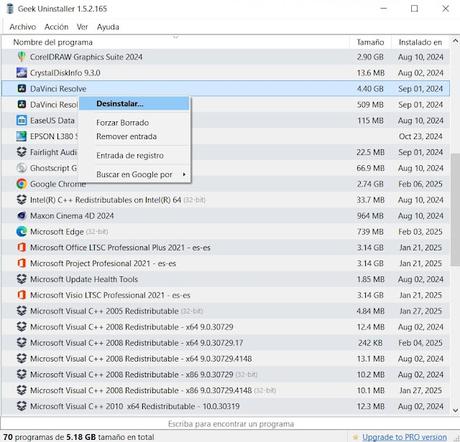460x442 pixels.
Task: Open the Acción menu
Action: point(56,27)
